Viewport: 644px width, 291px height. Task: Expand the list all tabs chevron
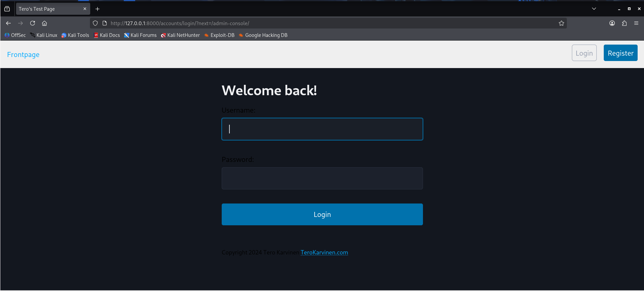tap(594, 9)
